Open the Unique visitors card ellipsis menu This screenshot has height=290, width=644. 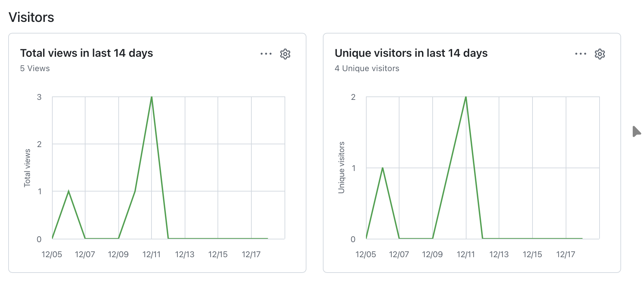tap(580, 54)
